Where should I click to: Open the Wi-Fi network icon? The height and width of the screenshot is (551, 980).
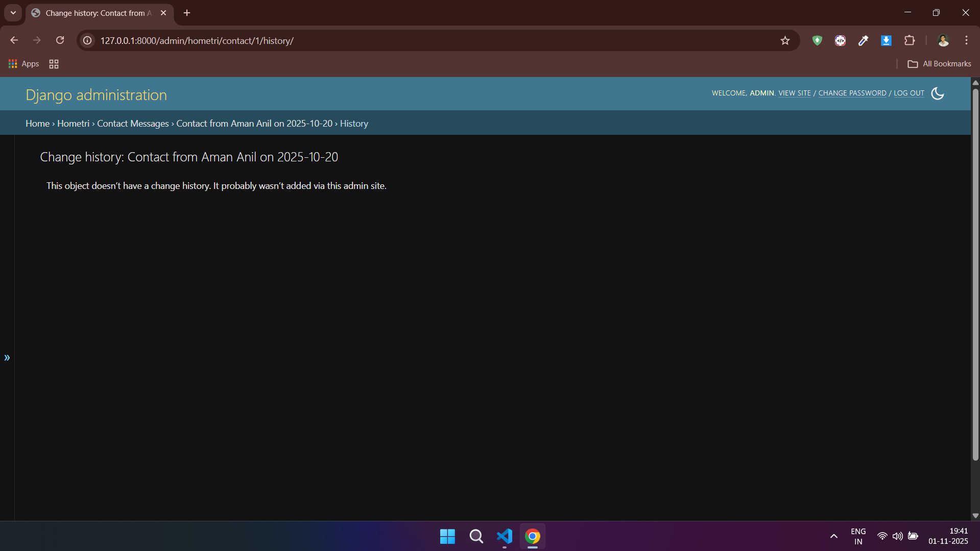pyautogui.click(x=882, y=536)
